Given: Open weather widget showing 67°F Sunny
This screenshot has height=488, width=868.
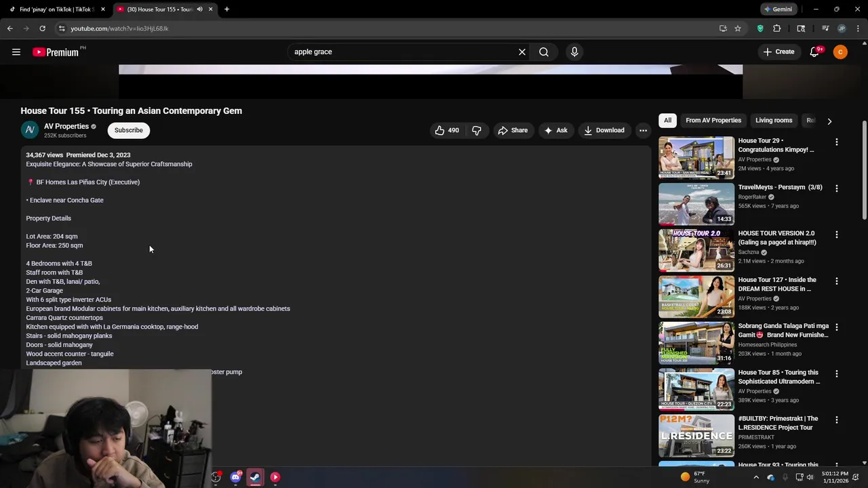Looking at the screenshot, I should (696, 477).
